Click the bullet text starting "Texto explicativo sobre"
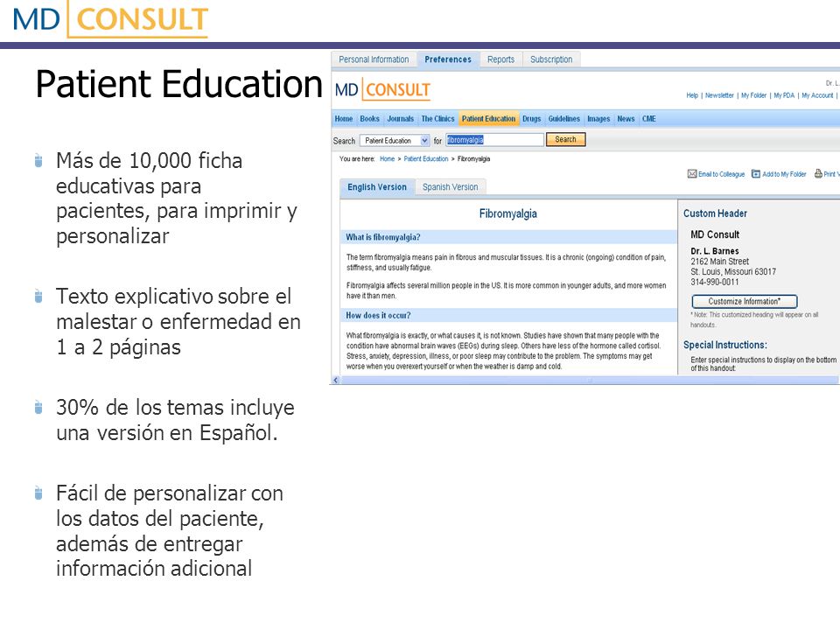The width and height of the screenshot is (840, 630). click(x=178, y=321)
